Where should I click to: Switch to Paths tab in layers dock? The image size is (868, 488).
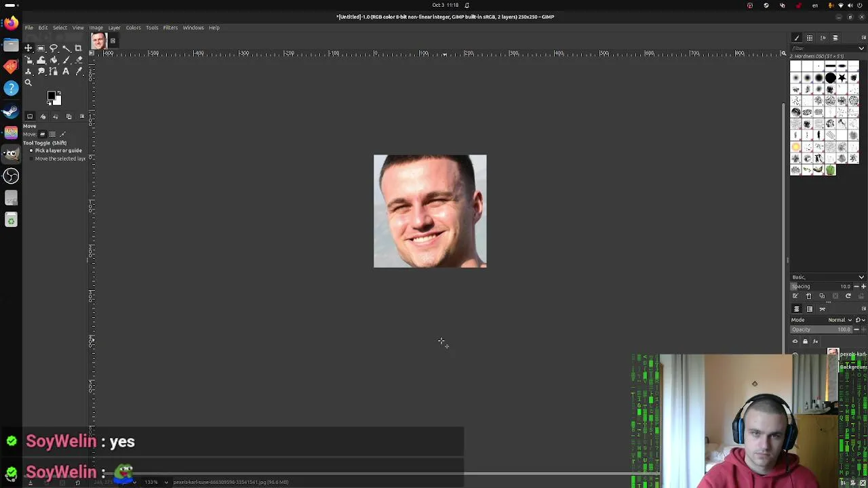[823, 309]
